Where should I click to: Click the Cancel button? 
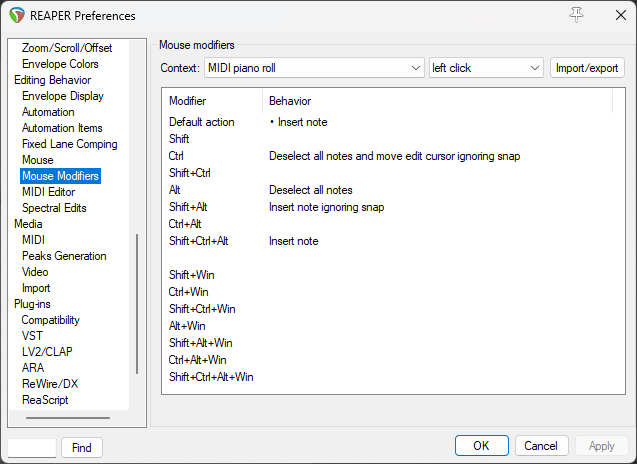(x=541, y=446)
